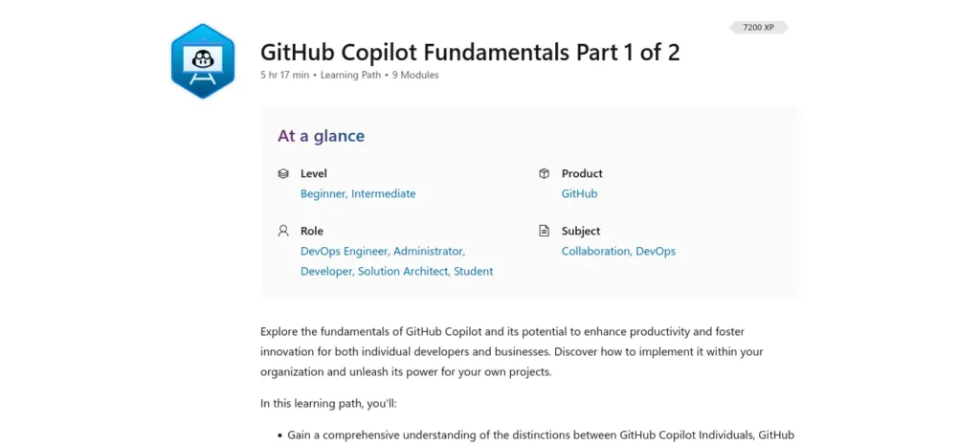Open the Intermediate level link
This screenshot has width=980, height=446.
coord(383,193)
